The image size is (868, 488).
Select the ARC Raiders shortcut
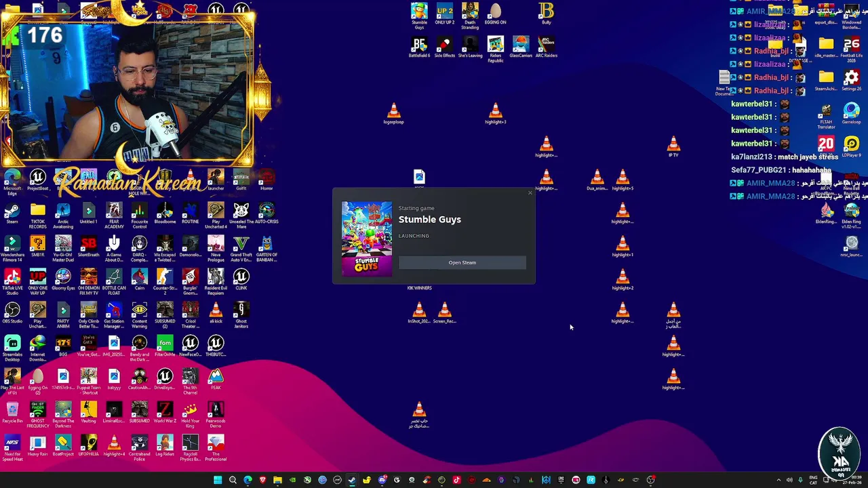click(x=546, y=47)
